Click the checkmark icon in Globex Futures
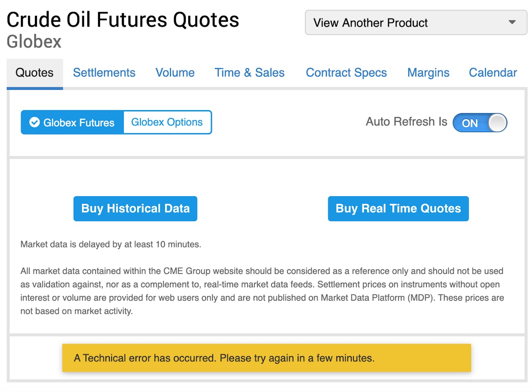 pyautogui.click(x=34, y=122)
